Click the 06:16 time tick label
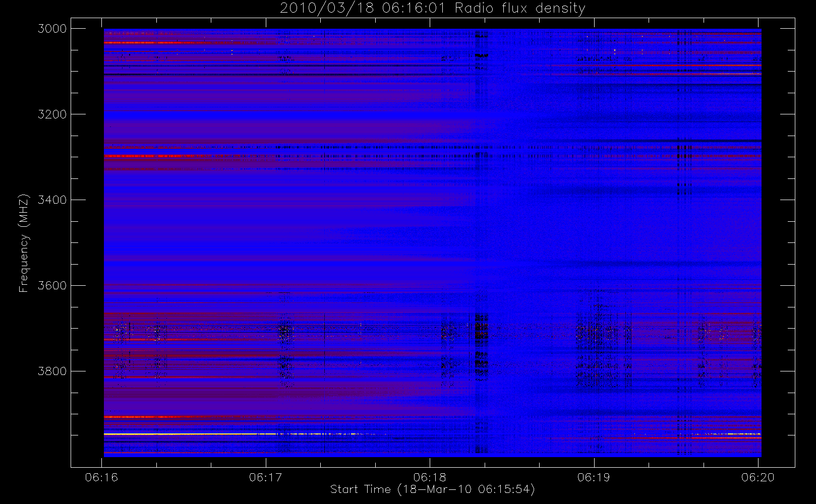 (x=101, y=477)
